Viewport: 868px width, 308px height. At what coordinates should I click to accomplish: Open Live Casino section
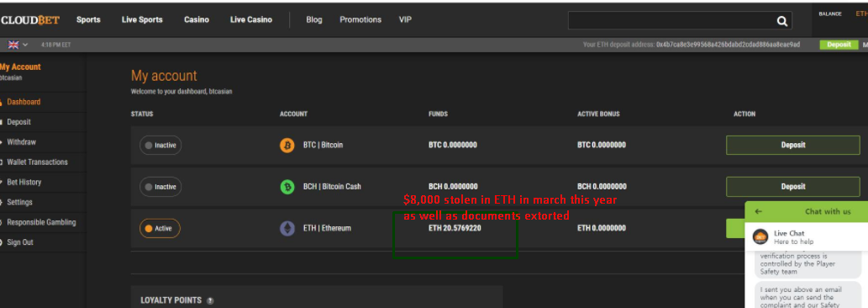[x=251, y=19]
